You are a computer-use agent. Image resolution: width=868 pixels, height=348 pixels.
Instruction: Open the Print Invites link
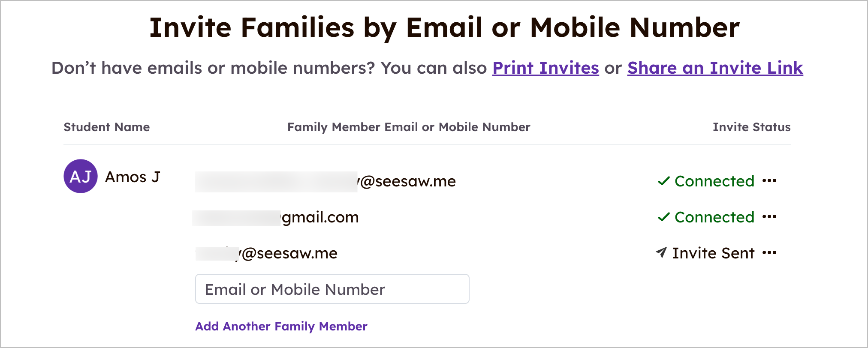546,68
